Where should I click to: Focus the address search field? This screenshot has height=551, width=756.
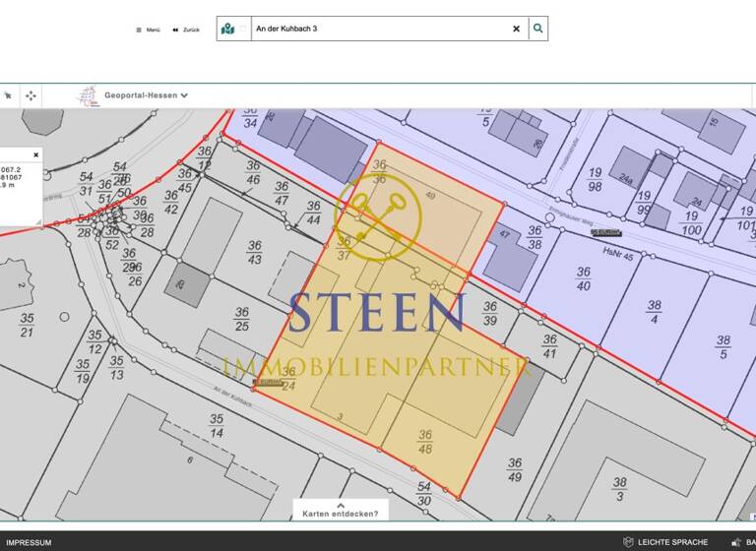pos(381,29)
